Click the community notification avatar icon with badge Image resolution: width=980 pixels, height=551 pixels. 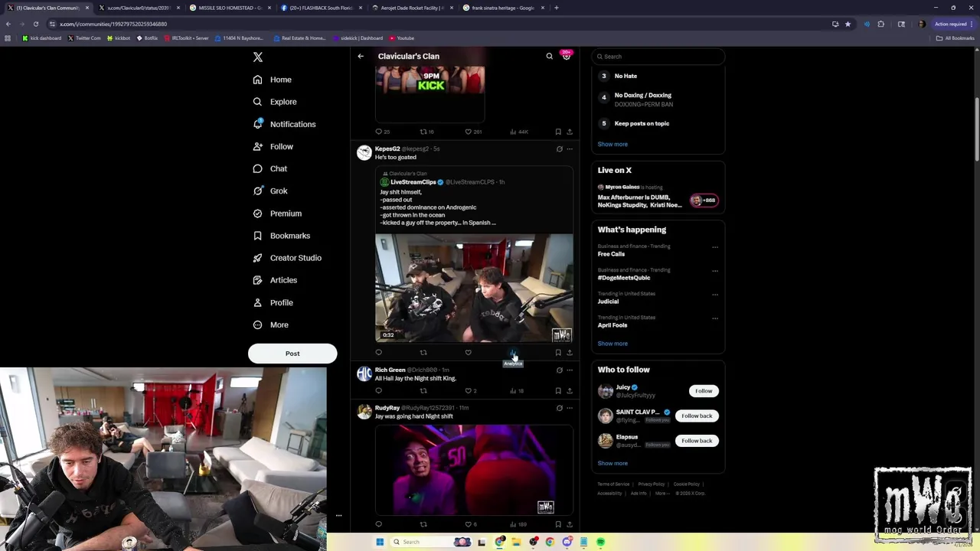point(567,55)
